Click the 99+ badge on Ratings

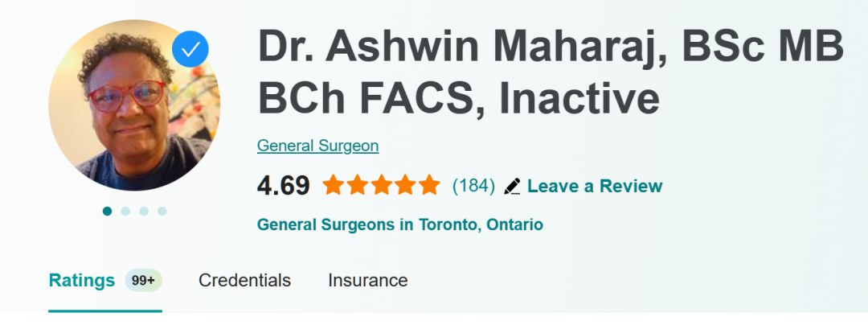(144, 281)
